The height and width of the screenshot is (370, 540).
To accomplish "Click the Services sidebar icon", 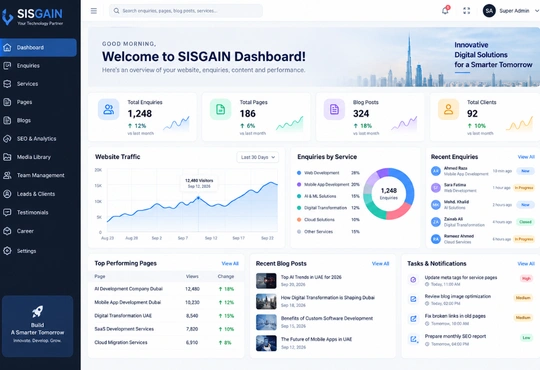I will point(7,84).
